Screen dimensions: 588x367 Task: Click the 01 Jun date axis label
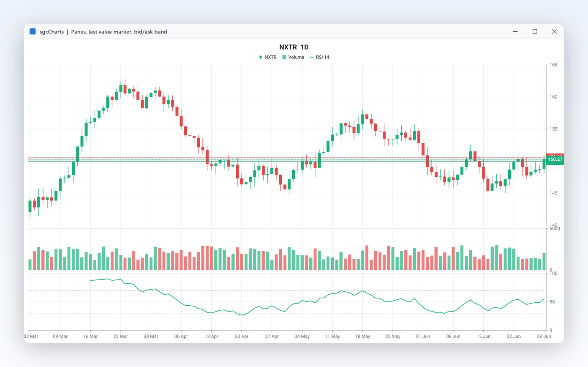tap(423, 337)
